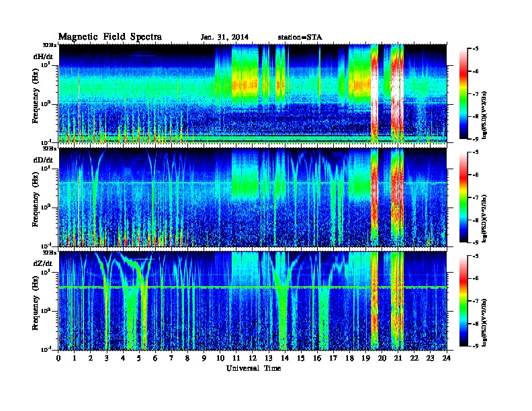Click hour 0 on the Universal Time axis
The width and height of the screenshot is (532, 411).
(x=58, y=358)
